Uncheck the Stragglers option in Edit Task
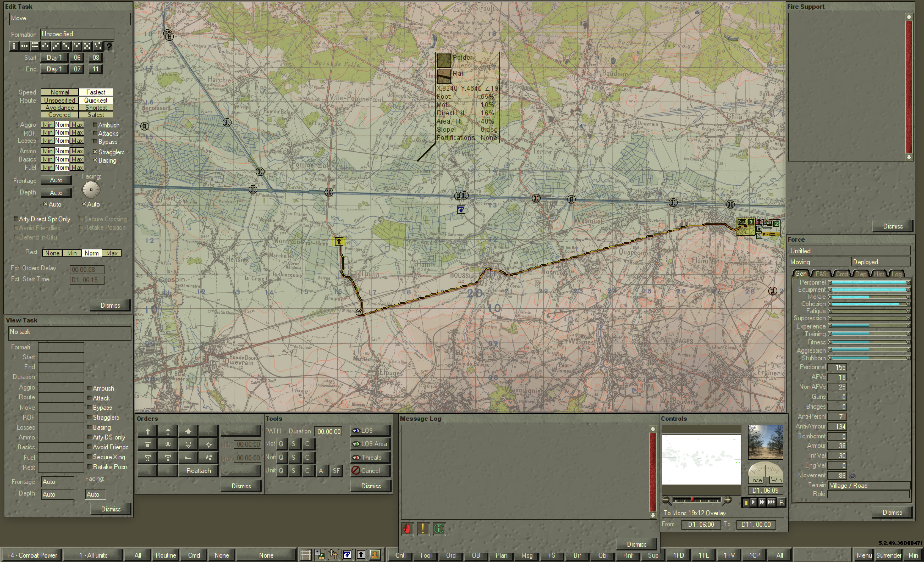924x562 pixels. tap(95, 152)
